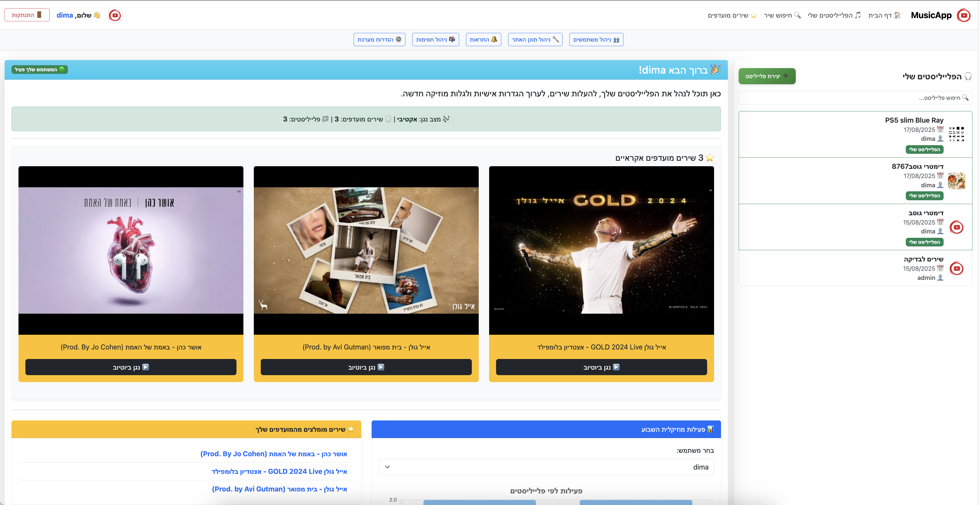Click the התנתקות logout button
This screenshot has width=980, height=505.
[x=27, y=15]
